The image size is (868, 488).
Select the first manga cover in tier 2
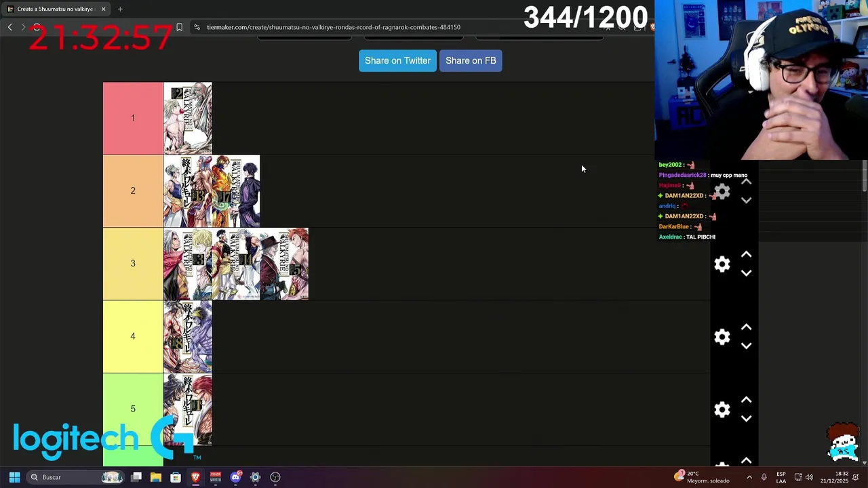188,191
